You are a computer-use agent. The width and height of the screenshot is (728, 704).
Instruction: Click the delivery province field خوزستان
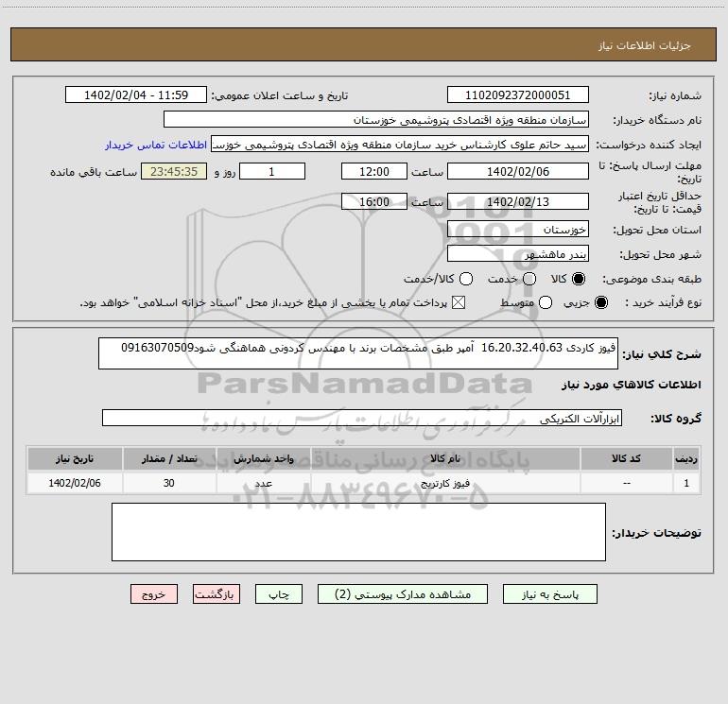[x=518, y=229]
